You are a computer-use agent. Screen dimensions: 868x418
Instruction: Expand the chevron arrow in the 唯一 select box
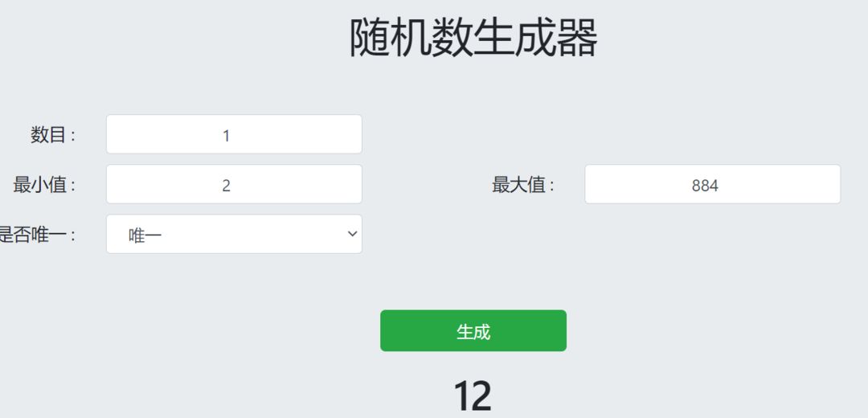pos(352,234)
